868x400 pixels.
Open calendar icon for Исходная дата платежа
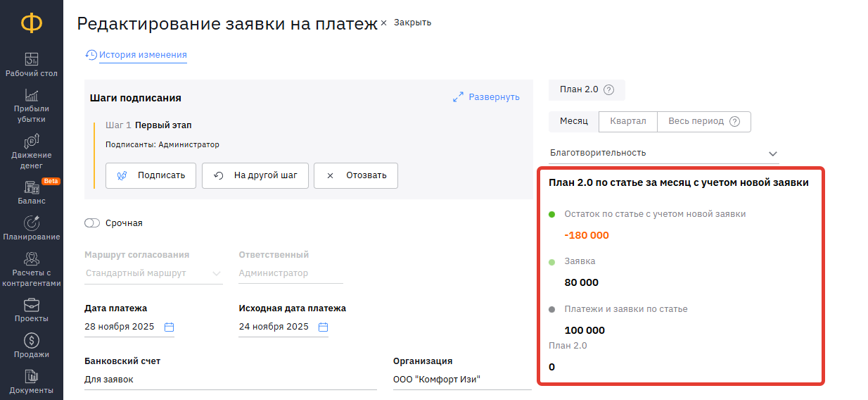click(x=323, y=327)
